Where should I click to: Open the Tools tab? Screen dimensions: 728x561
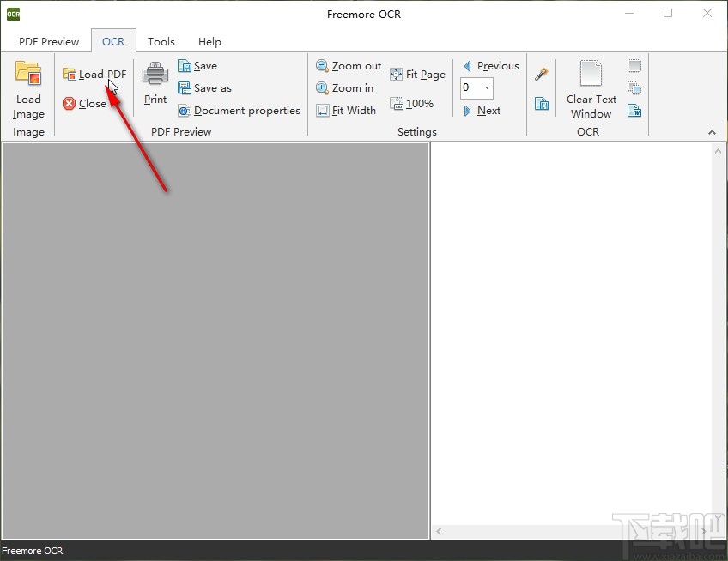pyautogui.click(x=161, y=42)
